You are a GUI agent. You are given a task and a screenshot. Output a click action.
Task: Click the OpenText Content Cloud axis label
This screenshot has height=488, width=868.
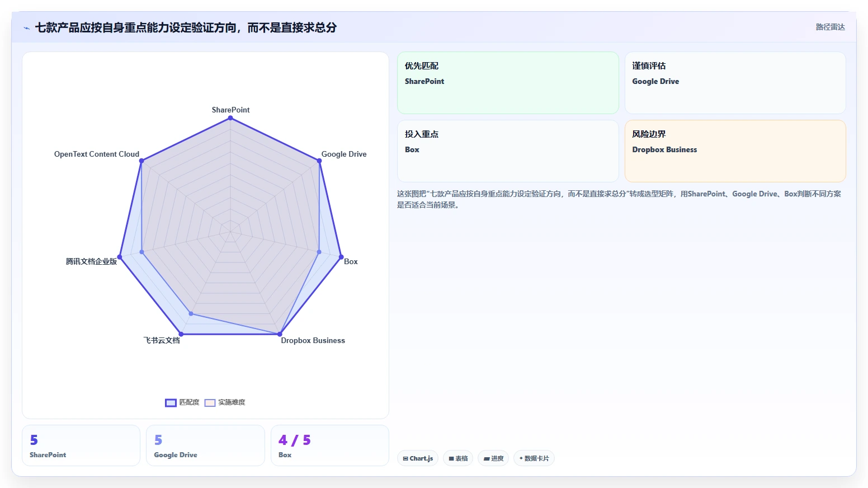tap(97, 154)
